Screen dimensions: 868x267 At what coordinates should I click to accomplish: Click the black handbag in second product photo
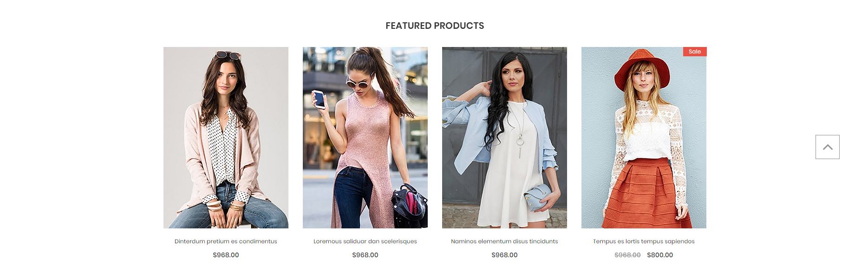click(x=409, y=206)
